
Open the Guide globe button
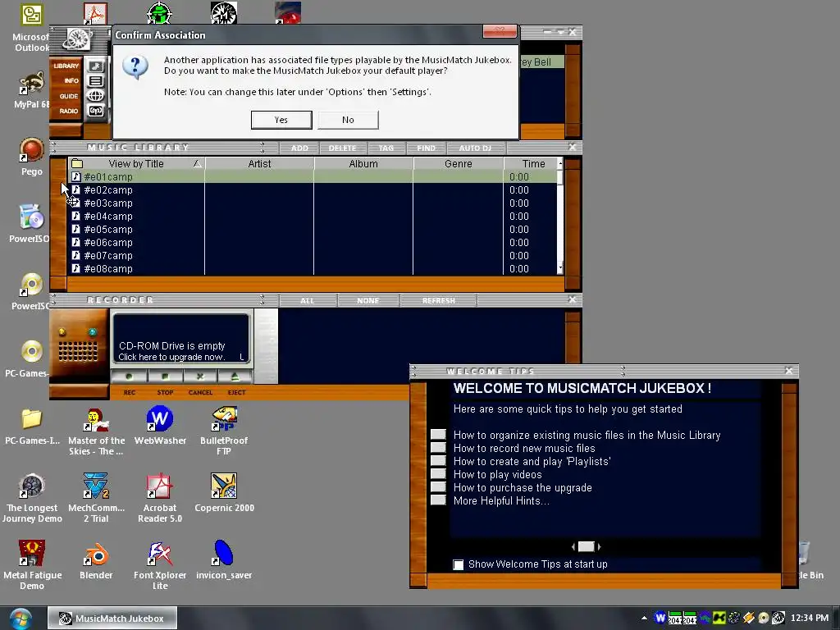96,96
